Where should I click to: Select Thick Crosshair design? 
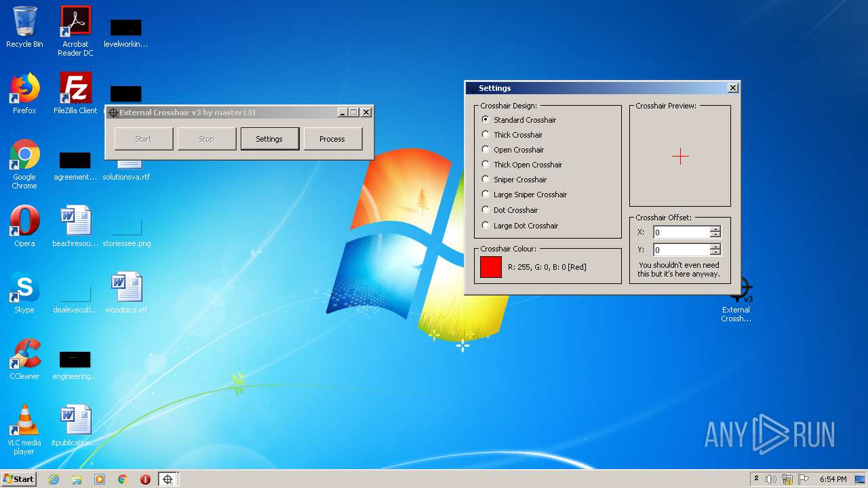[x=513, y=134]
